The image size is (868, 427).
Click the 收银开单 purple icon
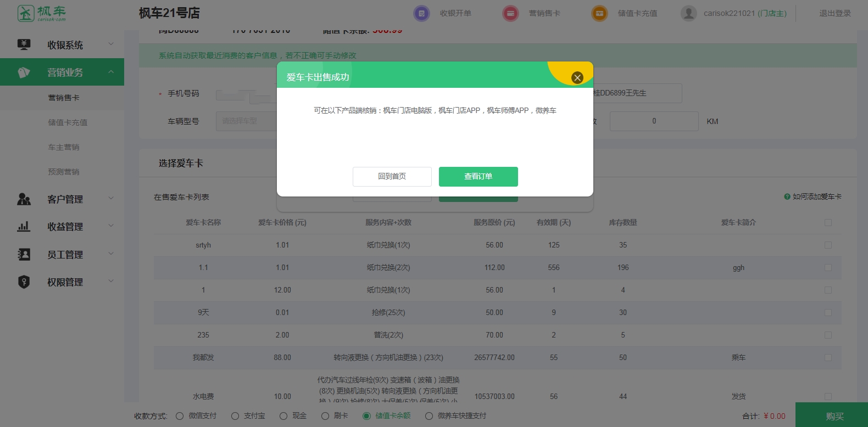tap(421, 13)
